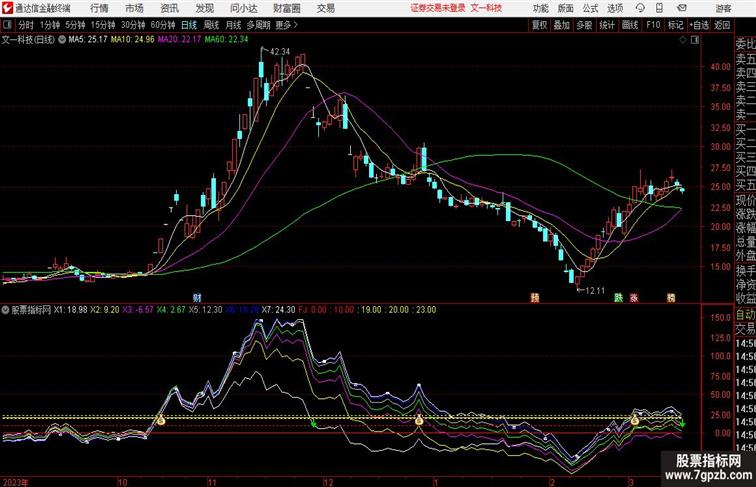The image size is (756, 487).
Task: Open the 选项 menu
Action: coord(615,8)
